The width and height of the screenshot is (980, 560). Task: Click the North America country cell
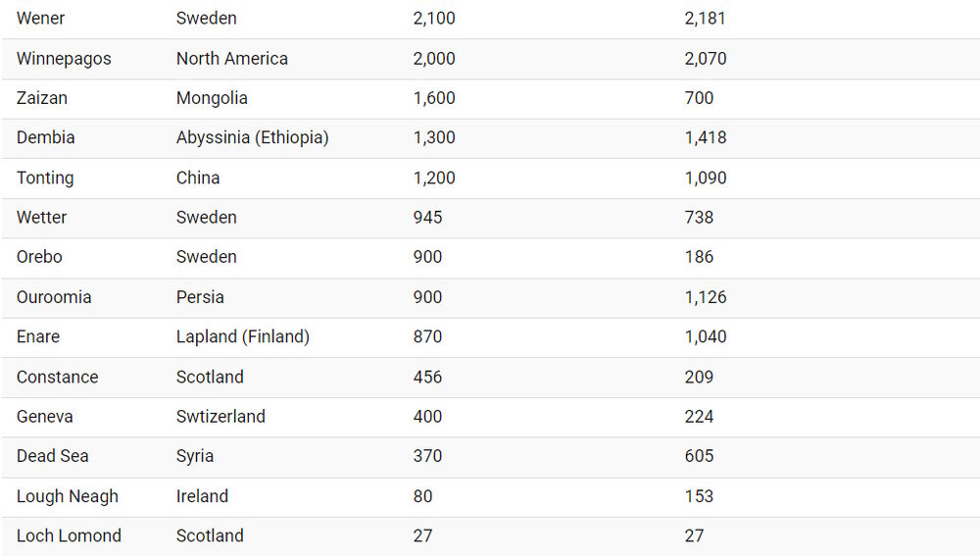tap(232, 59)
